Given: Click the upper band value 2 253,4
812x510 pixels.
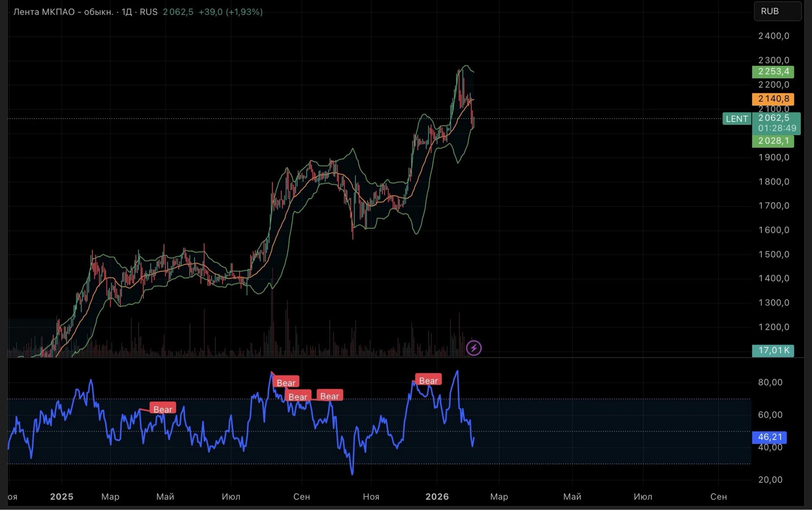Looking at the screenshot, I should click(773, 71).
